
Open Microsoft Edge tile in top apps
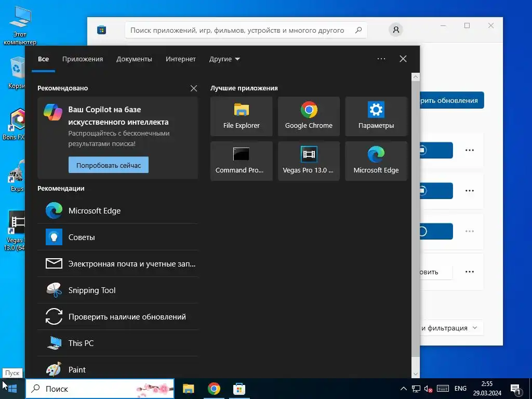tap(376, 161)
